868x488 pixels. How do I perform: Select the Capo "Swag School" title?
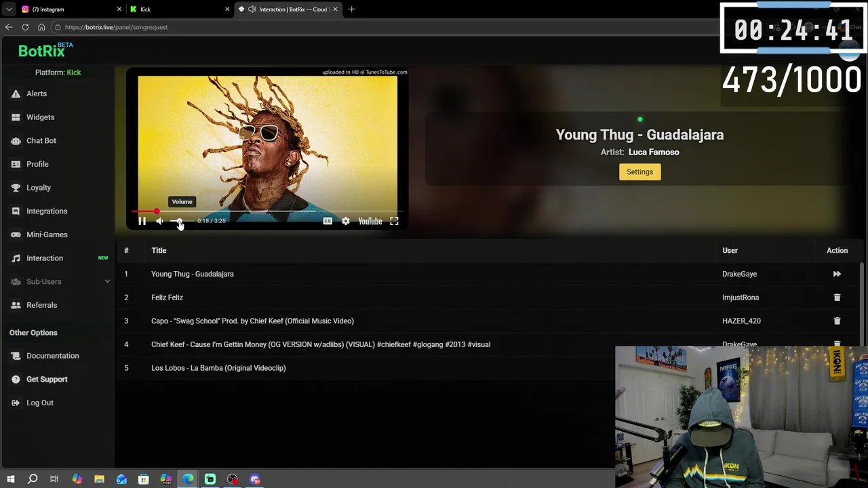point(252,321)
